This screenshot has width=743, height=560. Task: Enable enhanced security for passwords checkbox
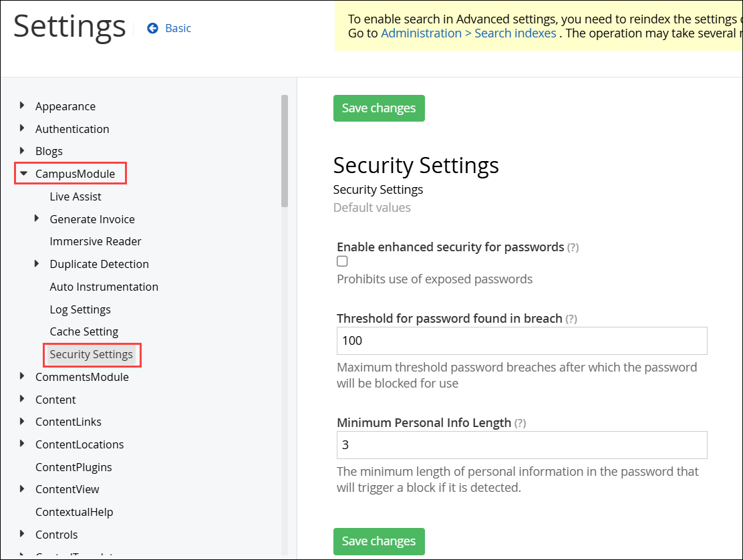pos(342,261)
